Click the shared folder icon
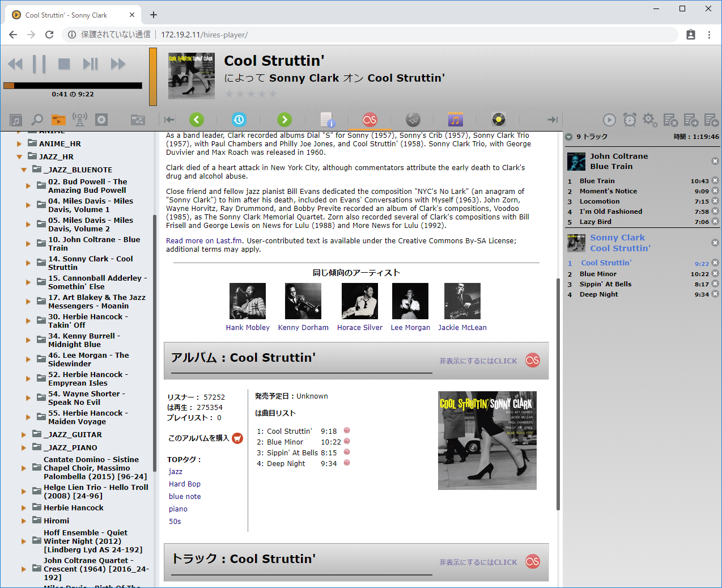The height and width of the screenshot is (588, 722). click(x=138, y=120)
